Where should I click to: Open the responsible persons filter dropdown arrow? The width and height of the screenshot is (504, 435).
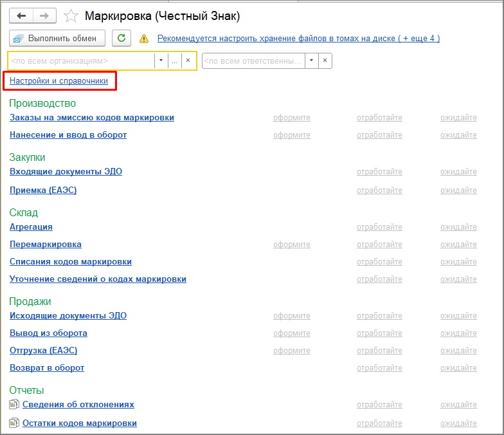click(x=311, y=60)
